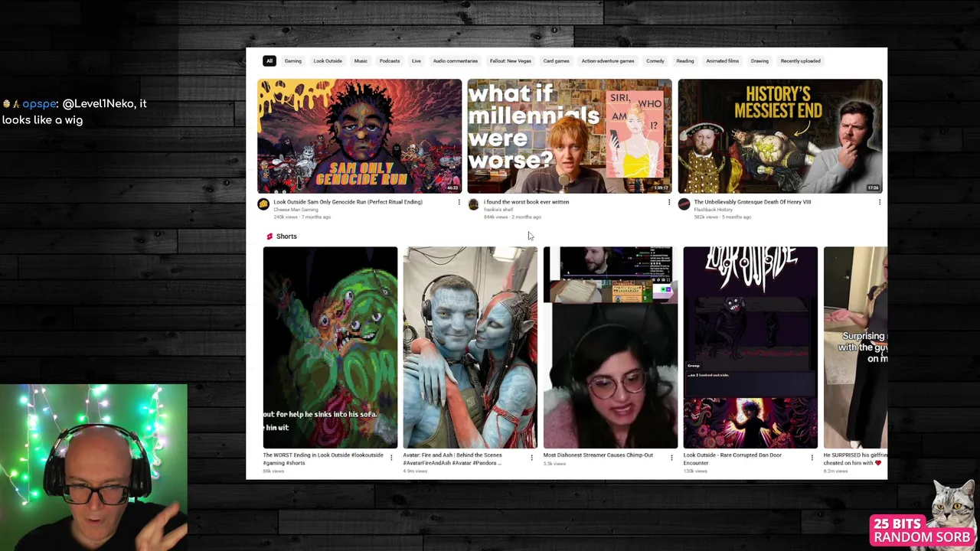Select the All filter chip
Image resolution: width=980 pixels, height=551 pixels.
point(269,61)
